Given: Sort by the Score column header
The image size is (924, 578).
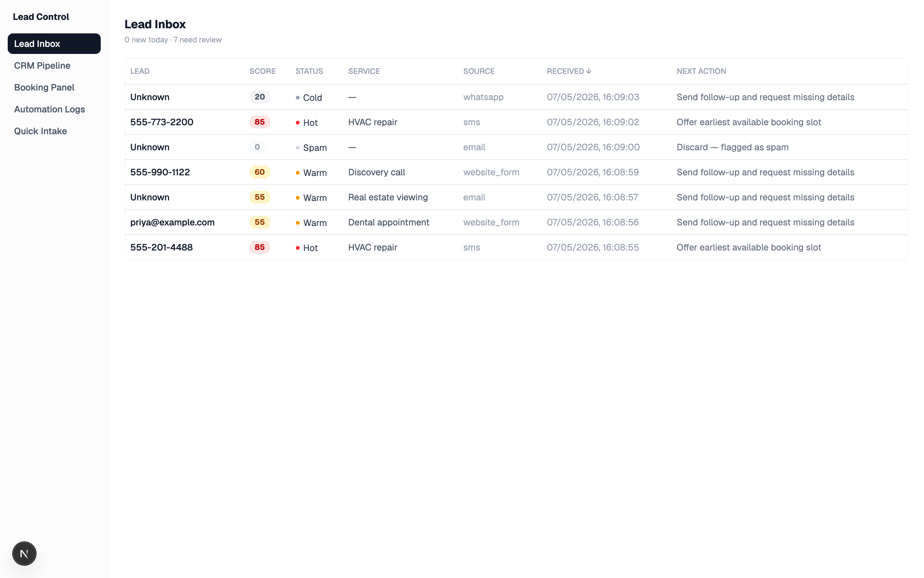Looking at the screenshot, I should (x=262, y=71).
